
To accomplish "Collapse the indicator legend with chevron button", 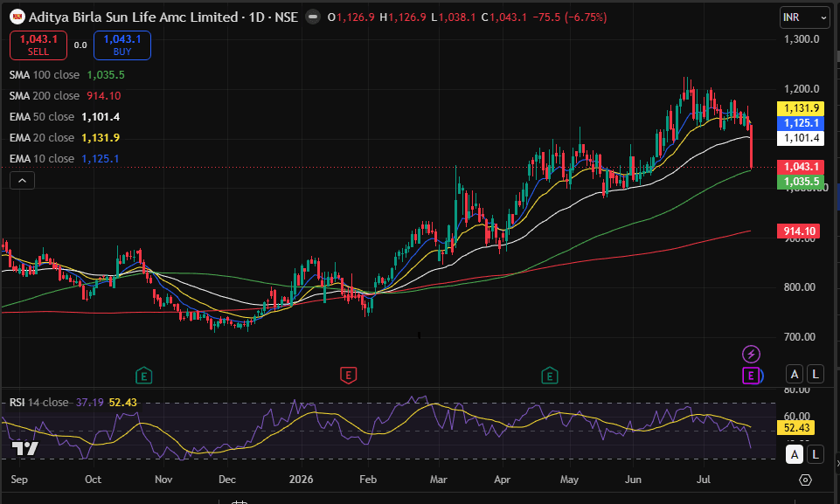I will [x=22, y=181].
